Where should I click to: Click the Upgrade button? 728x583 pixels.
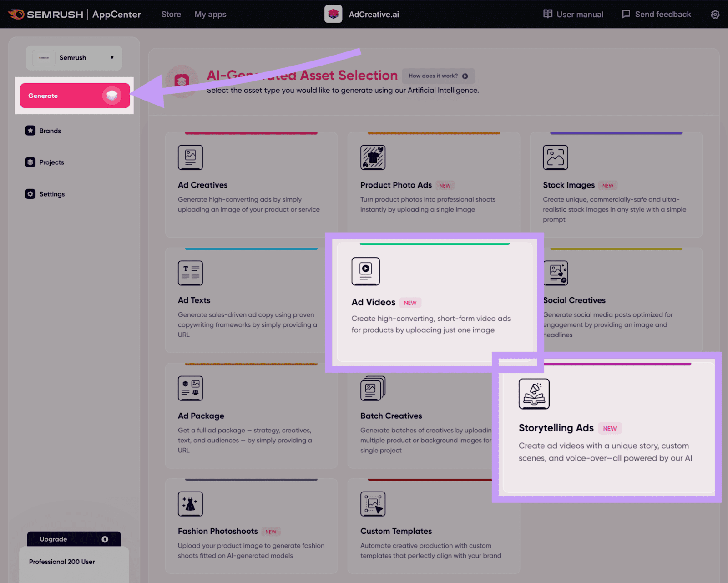tap(74, 539)
